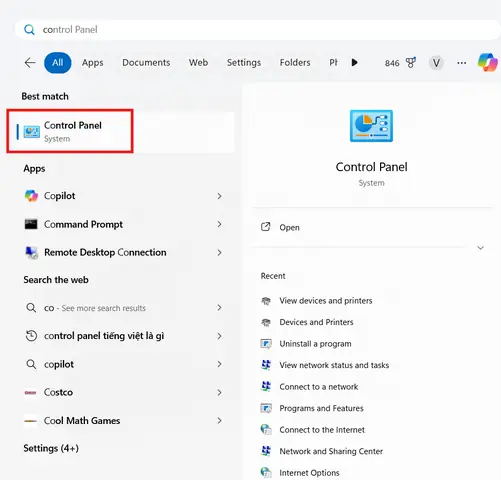Screen dimensions: 501x480
Task: Click the rewards trophy icon beside 846
Action: pyautogui.click(x=411, y=63)
